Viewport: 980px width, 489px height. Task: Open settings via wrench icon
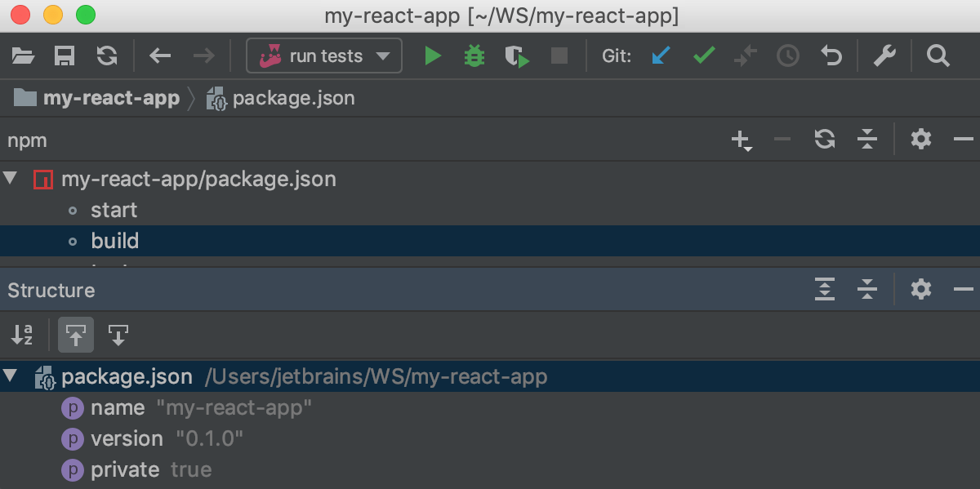[885, 56]
